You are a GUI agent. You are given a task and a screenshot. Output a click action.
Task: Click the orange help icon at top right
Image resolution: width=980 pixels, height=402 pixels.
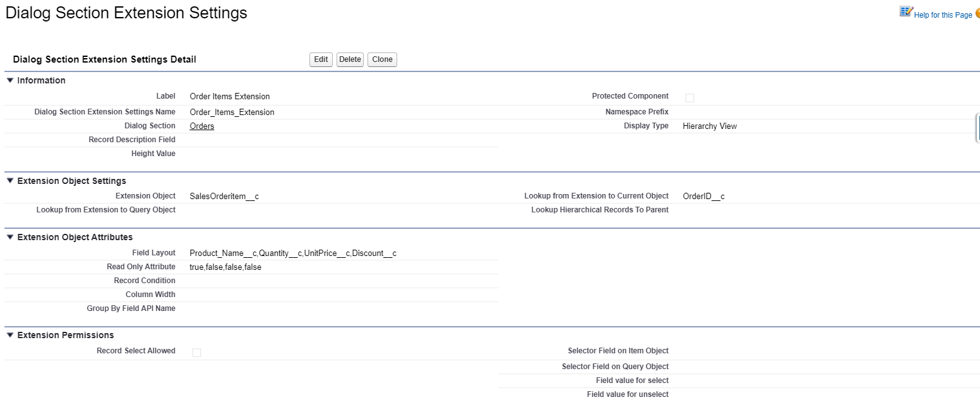(x=977, y=13)
